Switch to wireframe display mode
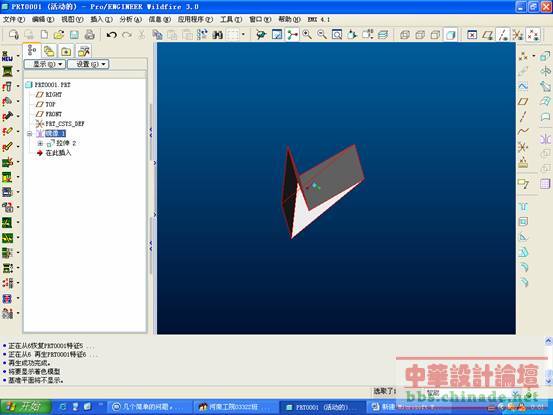Screen dimensions: 553x415 [405, 35]
